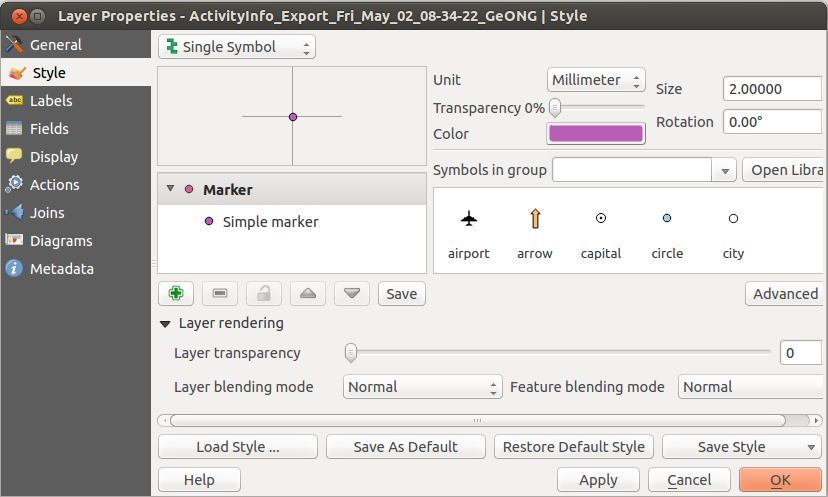Viewport: 828px width, 497px height.
Task: Click the remove symbol layer icon
Action: click(x=220, y=294)
